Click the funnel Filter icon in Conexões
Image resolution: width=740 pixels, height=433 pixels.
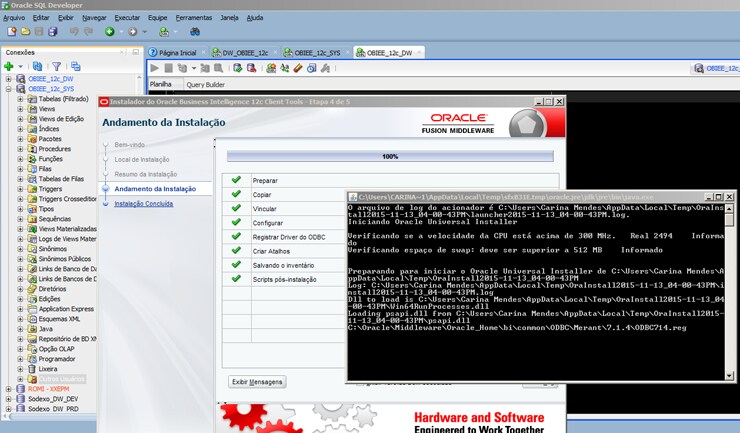point(57,67)
